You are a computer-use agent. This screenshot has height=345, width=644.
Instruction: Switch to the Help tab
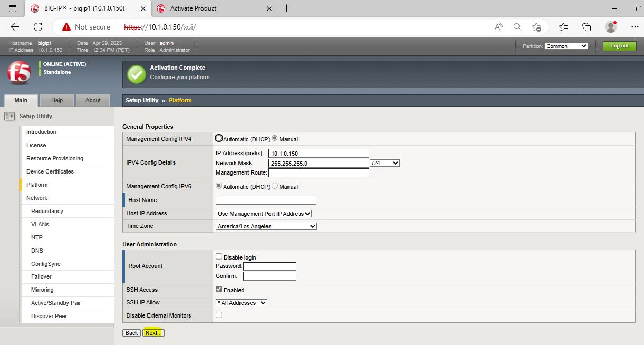57,100
